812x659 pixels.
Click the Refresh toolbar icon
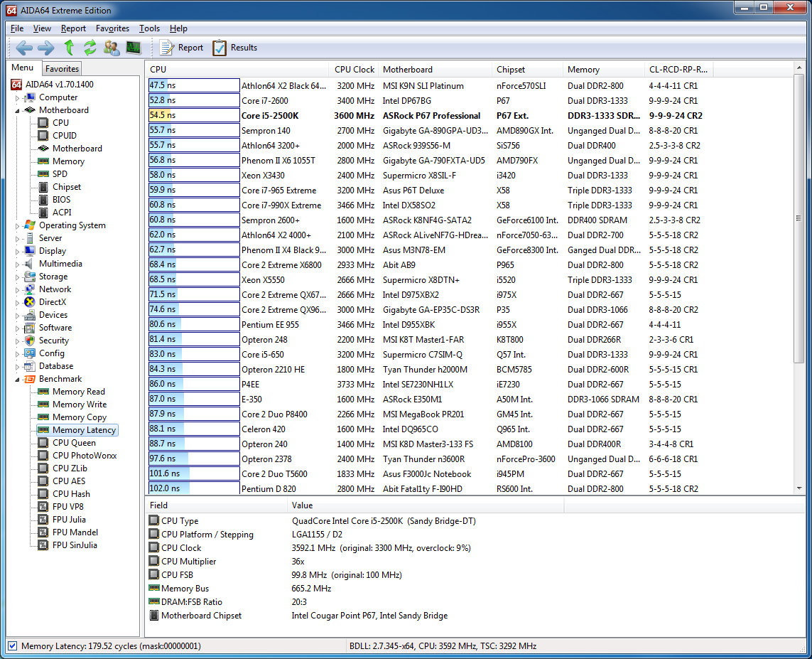90,48
